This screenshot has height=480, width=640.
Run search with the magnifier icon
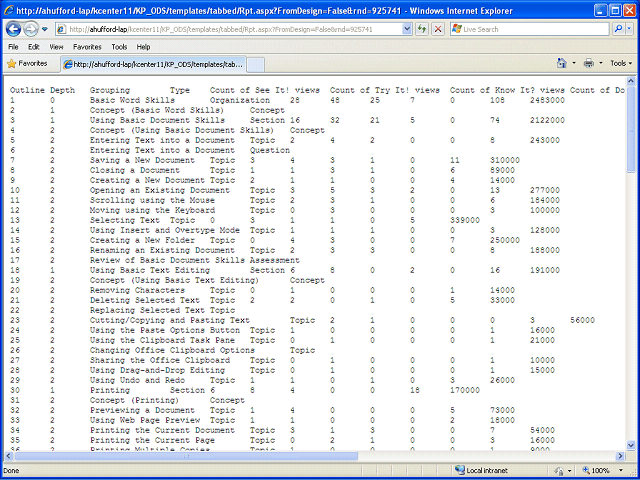618,29
